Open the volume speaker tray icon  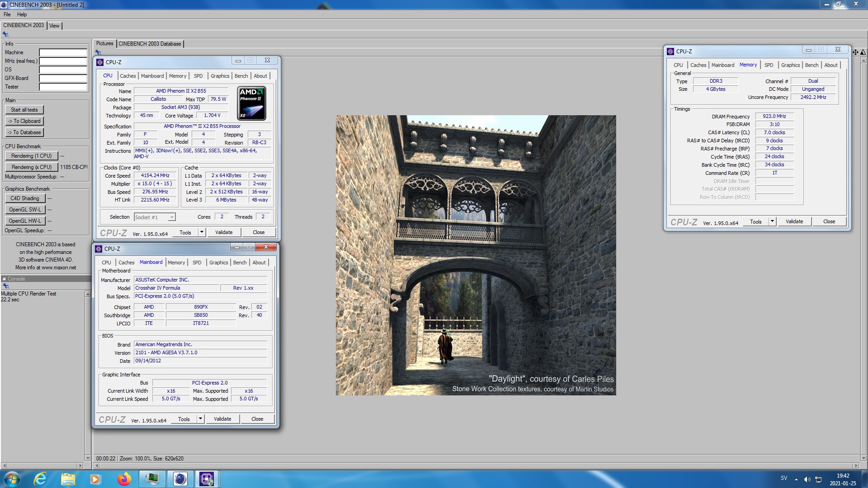(x=807, y=479)
